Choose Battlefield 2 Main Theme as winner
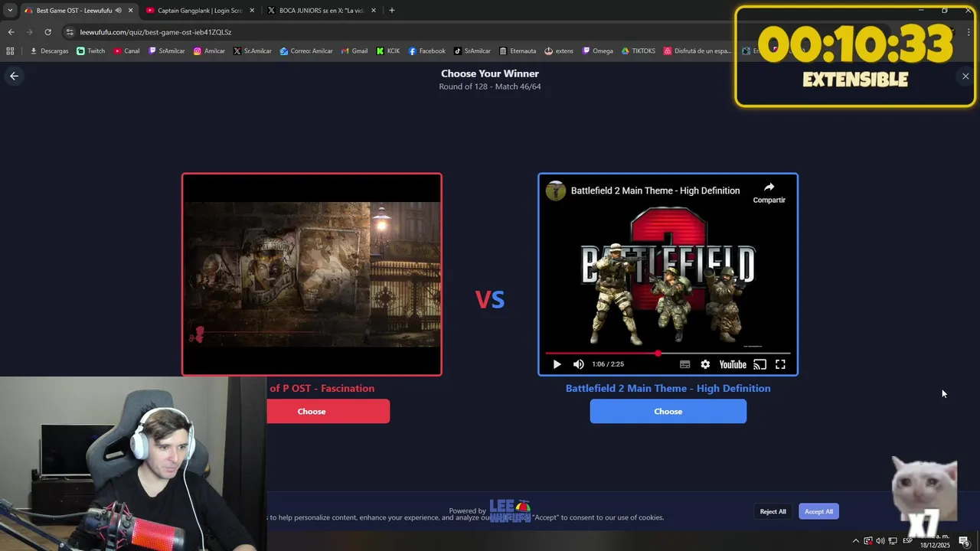 pyautogui.click(x=668, y=411)
